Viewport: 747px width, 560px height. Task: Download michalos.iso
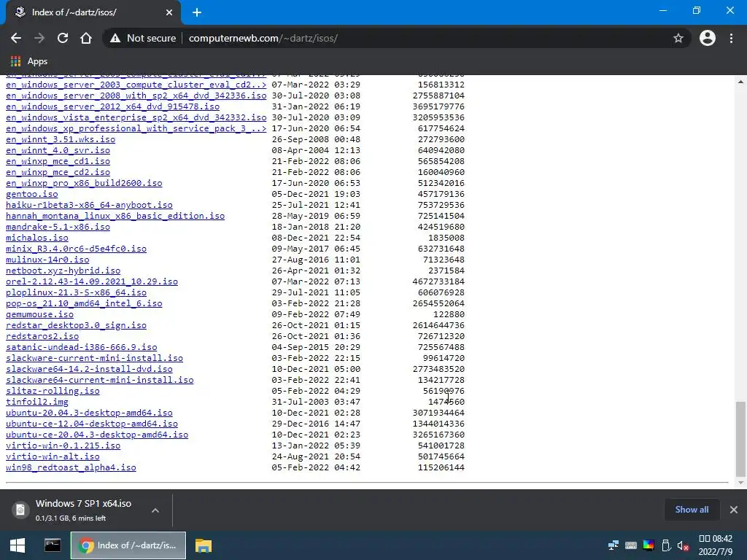[x=37, y=238]
